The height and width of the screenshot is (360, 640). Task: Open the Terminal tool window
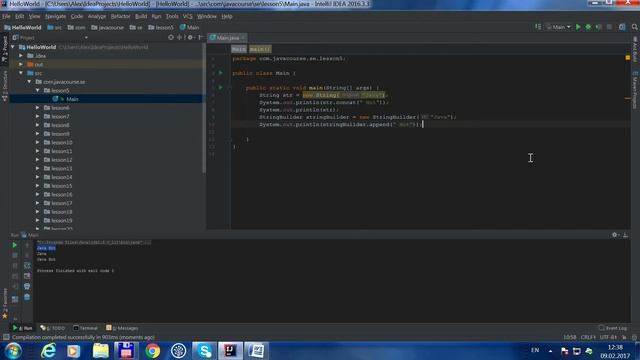pos(86,328)
